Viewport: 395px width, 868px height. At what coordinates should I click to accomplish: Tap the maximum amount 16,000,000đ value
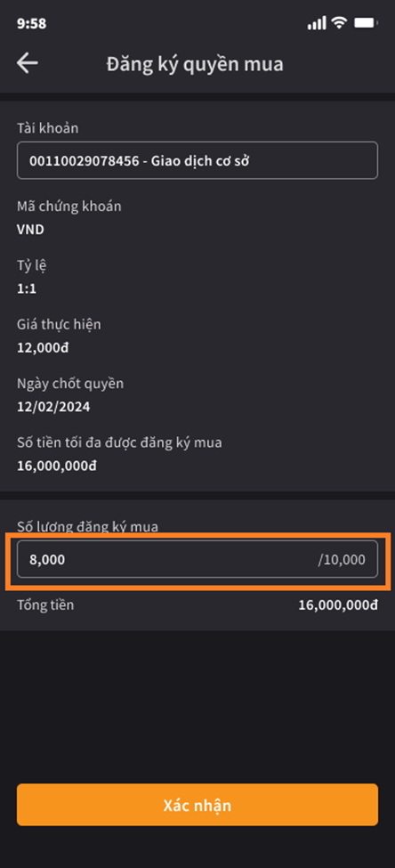pyautogui.click(x=56, y=466)
